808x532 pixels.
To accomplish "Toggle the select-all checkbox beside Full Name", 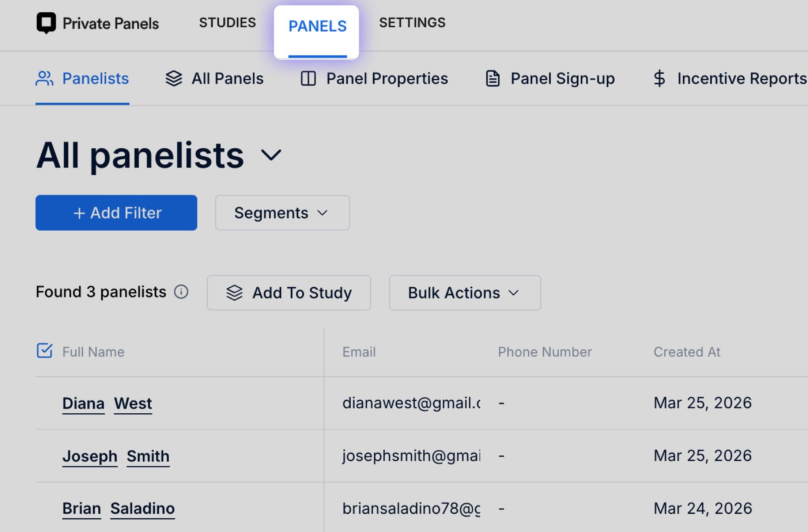I will (45, 351).
